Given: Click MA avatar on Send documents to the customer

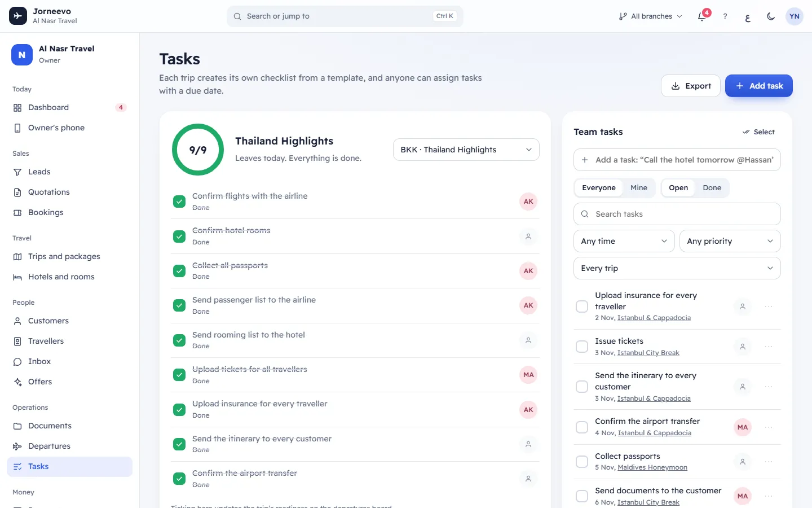Looking at the screenshot, I should [743, 496].
